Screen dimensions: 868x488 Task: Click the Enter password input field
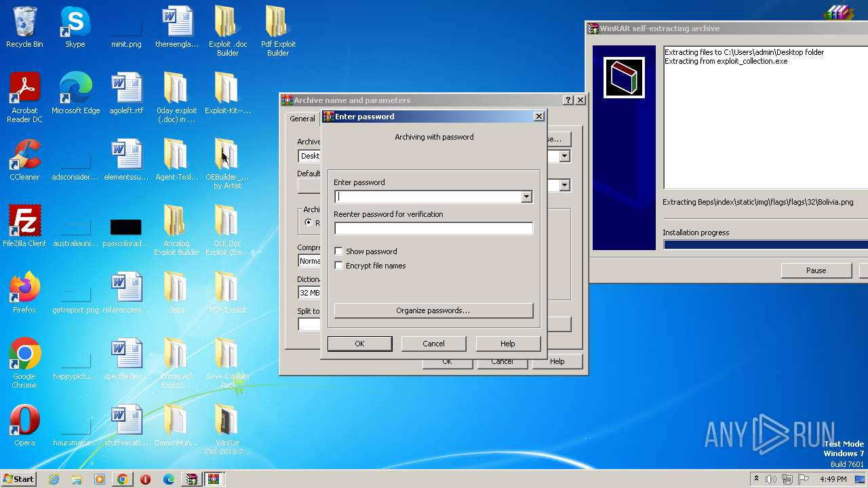point(428,197)
